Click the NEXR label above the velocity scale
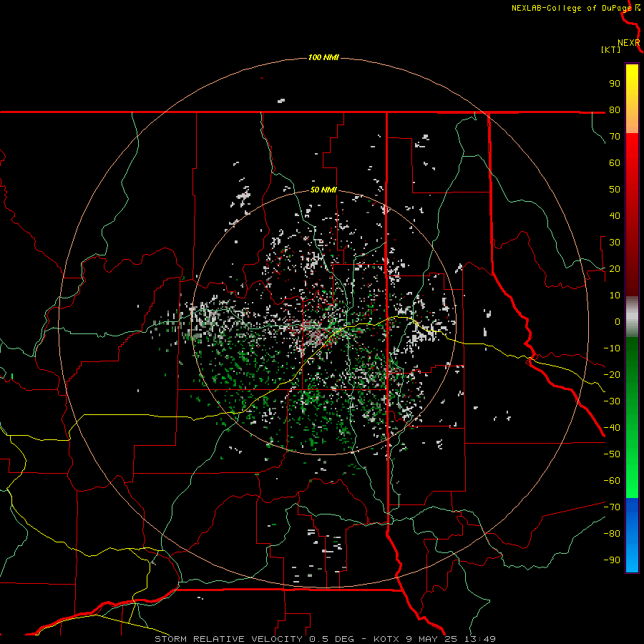Viewport: 644px width, 644px height. [x=628, y=43]
